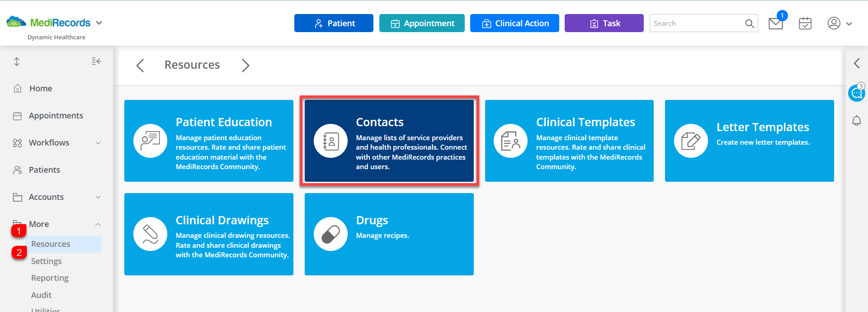Expand the Accounts chevron
Viewport: 868px width, 312px height.
(98, 197)
